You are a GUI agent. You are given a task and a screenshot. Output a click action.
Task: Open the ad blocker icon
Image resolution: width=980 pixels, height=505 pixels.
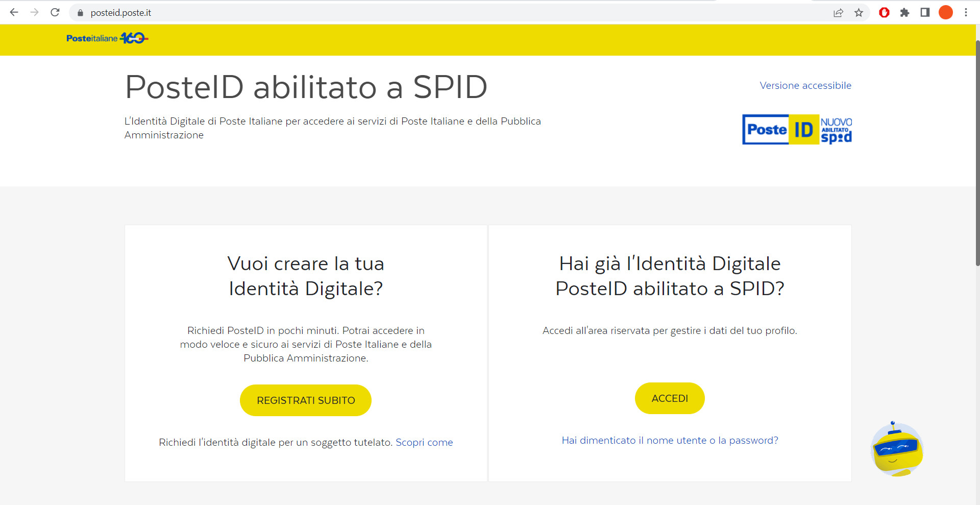click(x=884, y=12)
